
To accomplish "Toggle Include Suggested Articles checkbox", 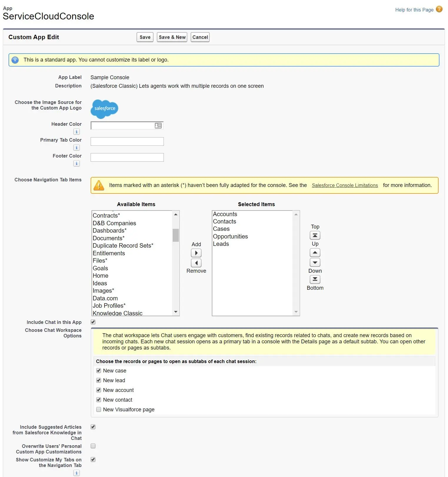I will [x=93, y=427].
